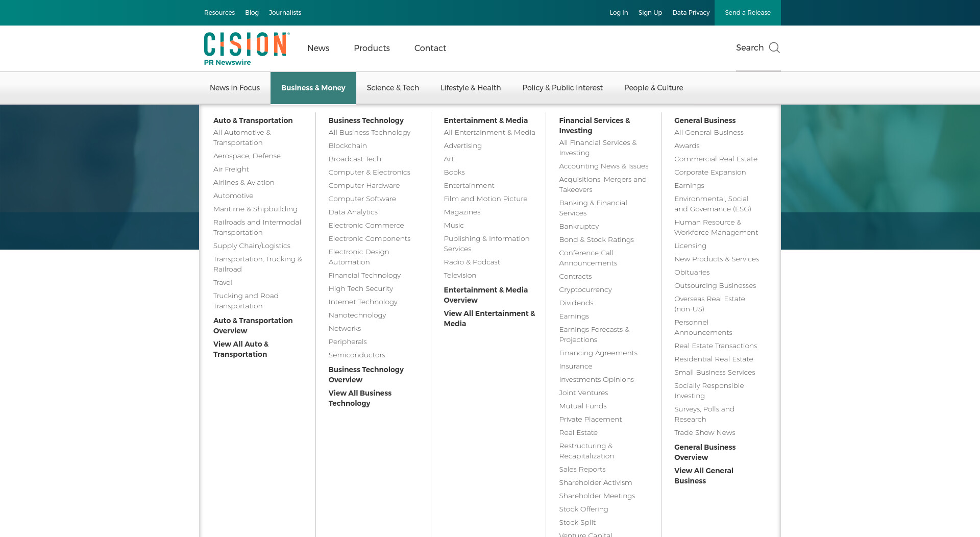Open the News menu
This screenshot has width=980, height=537.
point(318,48)
